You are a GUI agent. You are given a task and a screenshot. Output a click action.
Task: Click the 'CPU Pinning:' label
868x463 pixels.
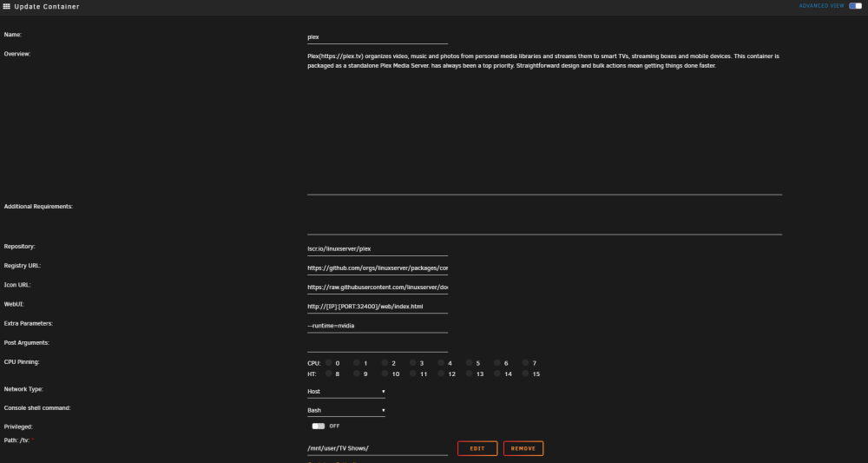[x=22, y=361]
